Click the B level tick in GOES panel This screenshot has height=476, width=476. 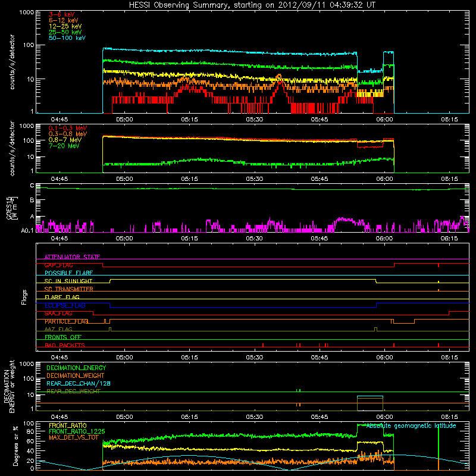tap(32, 200)
